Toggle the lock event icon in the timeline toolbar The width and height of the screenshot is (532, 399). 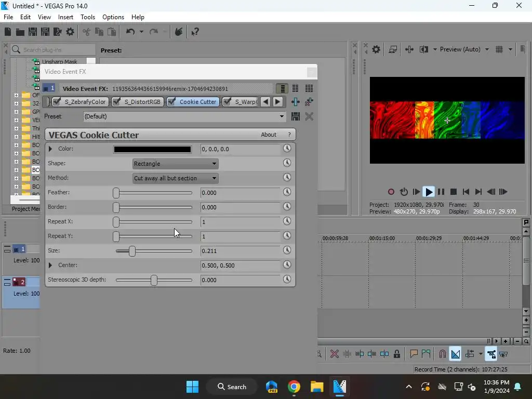pos(396,354)
